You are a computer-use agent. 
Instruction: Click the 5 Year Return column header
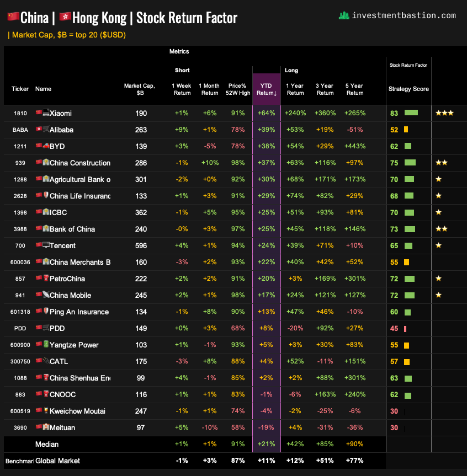point(354,89)
